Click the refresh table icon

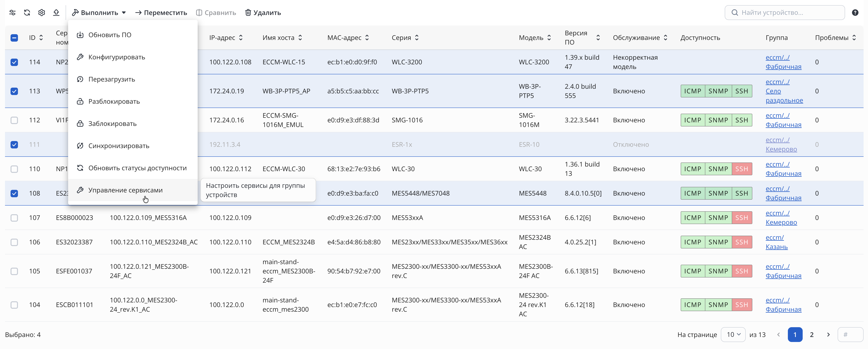click(27, 12)
